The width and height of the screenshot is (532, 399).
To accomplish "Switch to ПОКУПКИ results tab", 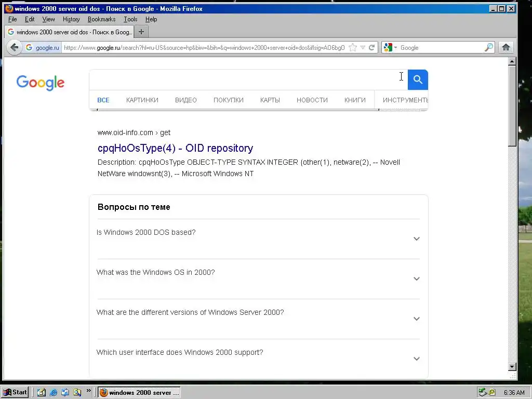I will click(229, 100).
